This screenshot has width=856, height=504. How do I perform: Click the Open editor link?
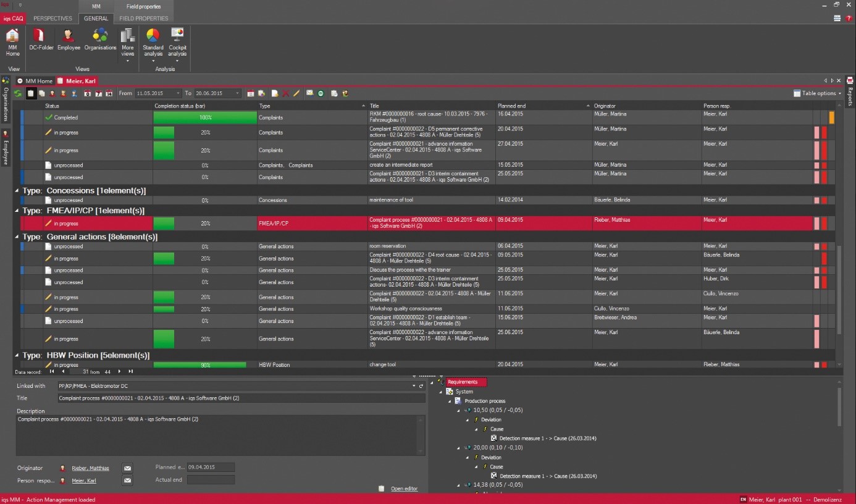(404, 489)
